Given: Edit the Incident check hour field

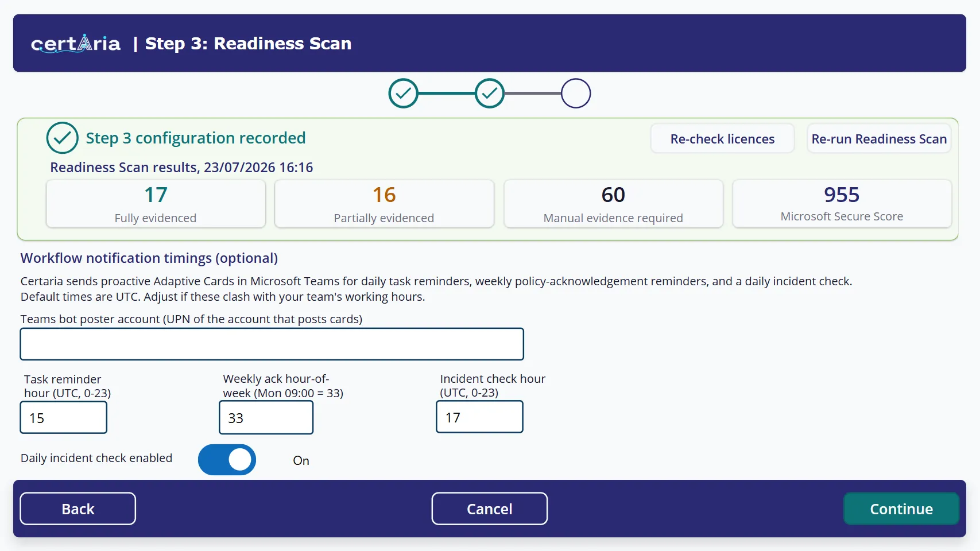Looking at the screenshot, I should pos(480,417).
